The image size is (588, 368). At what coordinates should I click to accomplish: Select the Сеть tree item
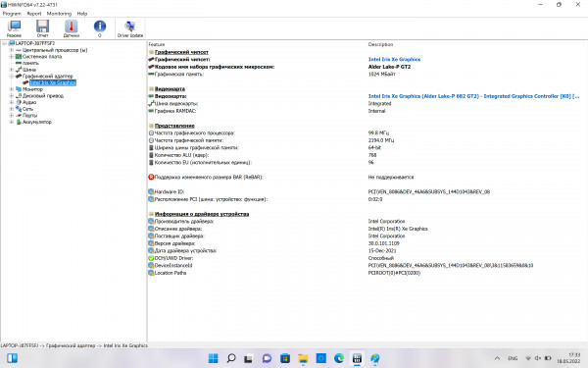pyautogui.click(x=27, y=109)
